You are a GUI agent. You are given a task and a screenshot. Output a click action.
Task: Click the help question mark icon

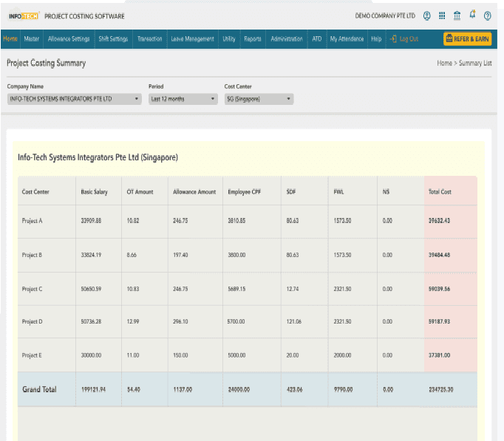pos(487,16)
